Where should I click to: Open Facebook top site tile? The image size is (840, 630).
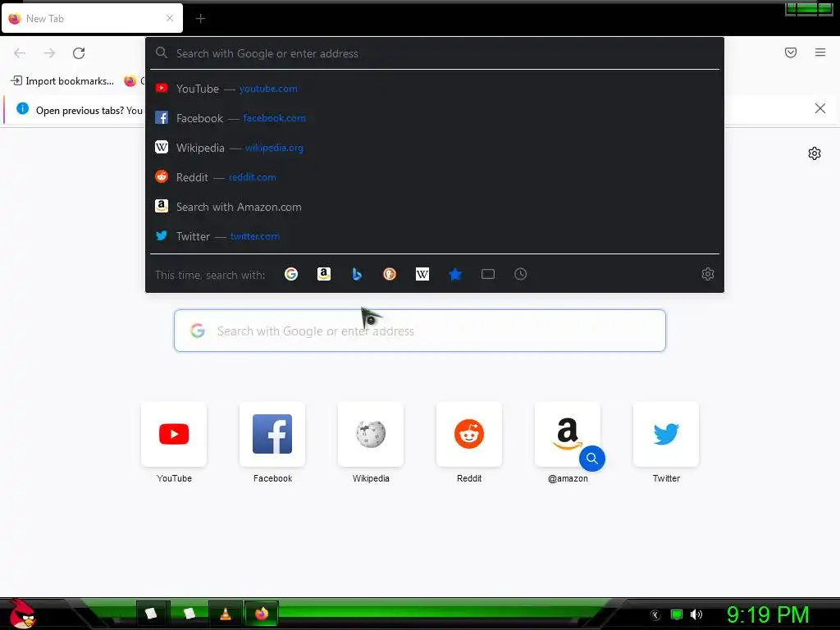[x=272, y=434]
